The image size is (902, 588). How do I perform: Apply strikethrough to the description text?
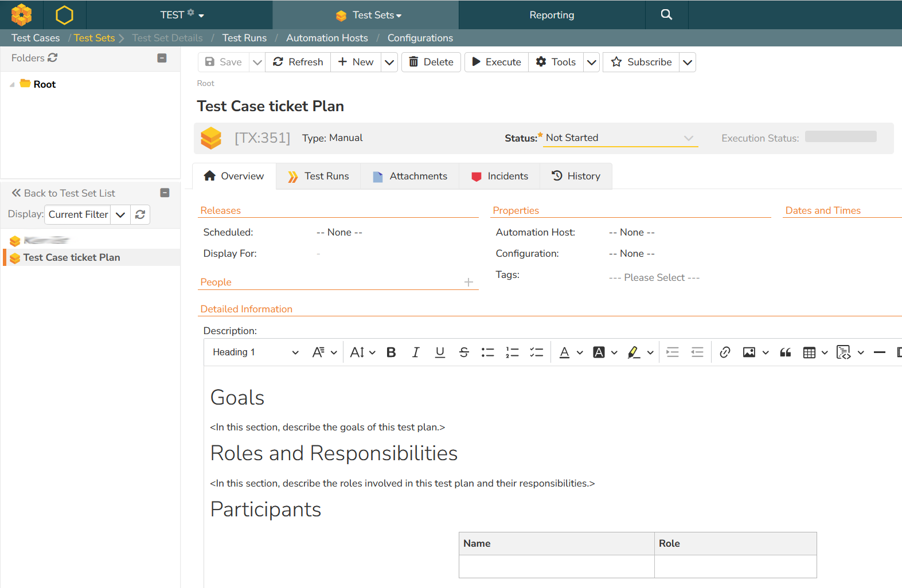[x=464, y=352]
